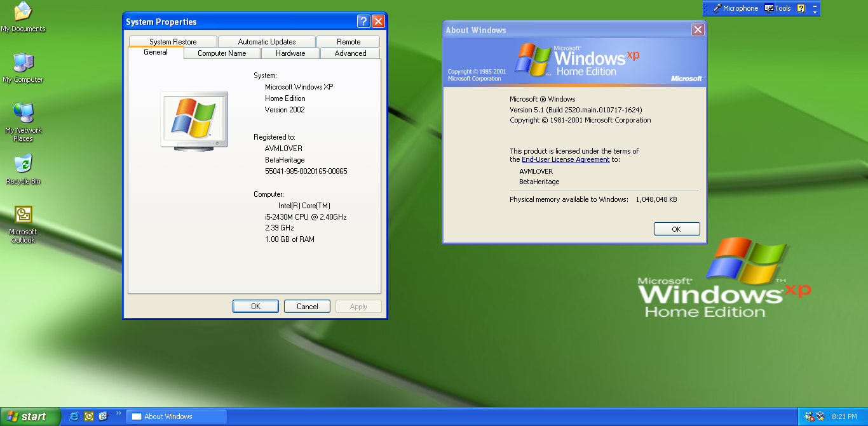Click Windows Messenger tray icon
Viewport: 868px width, 426px height.
point(810,416)
